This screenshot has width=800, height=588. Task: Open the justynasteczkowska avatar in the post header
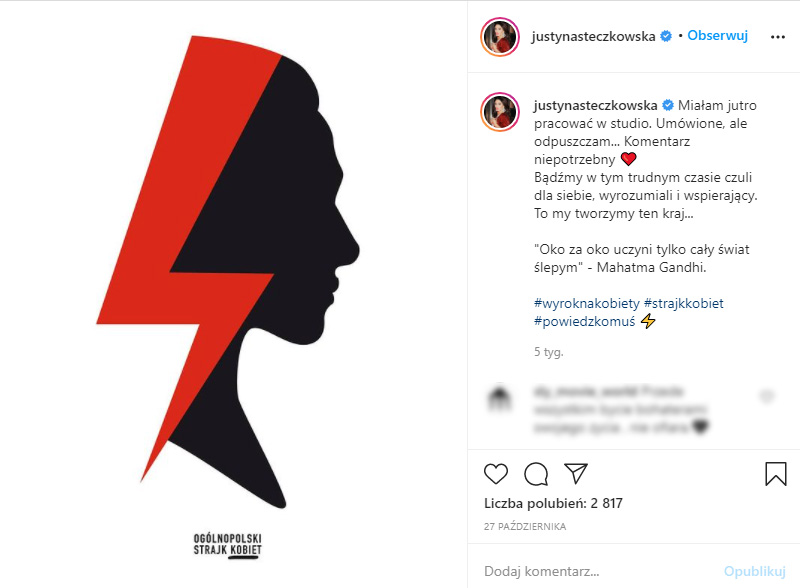[x=500, y=37]
